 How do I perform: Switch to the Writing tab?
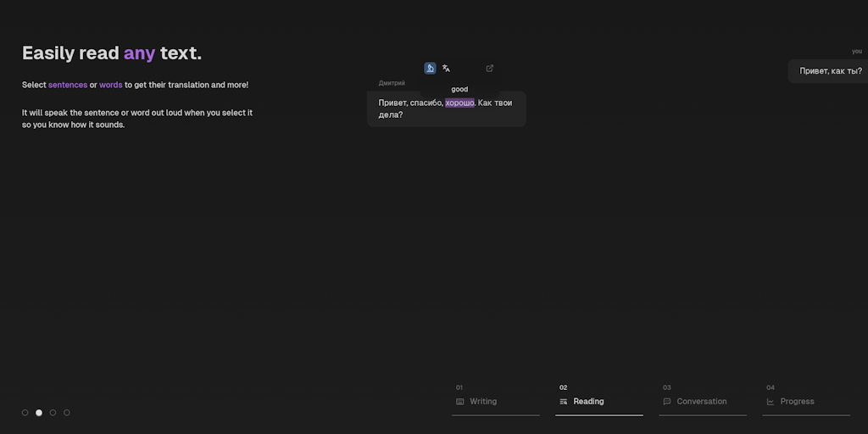(495, 401)
